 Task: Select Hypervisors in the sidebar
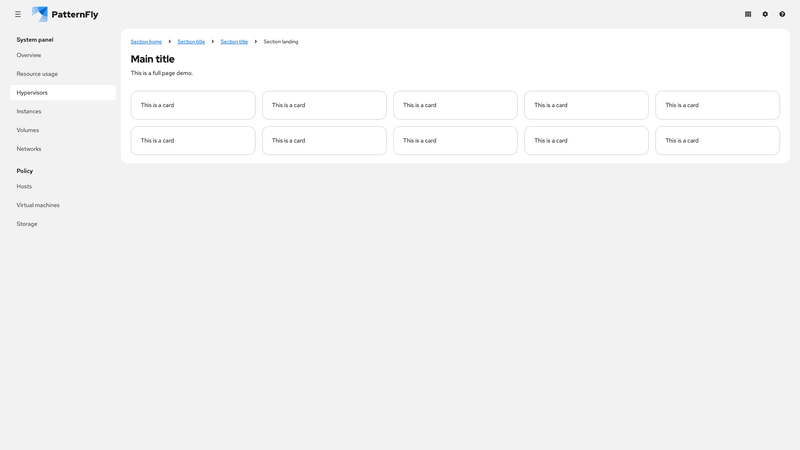(x=32, y=93)
